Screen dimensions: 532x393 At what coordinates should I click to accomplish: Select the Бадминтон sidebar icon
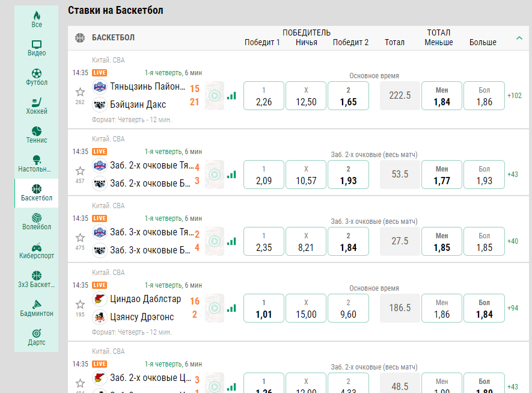(x=37, y=308)
